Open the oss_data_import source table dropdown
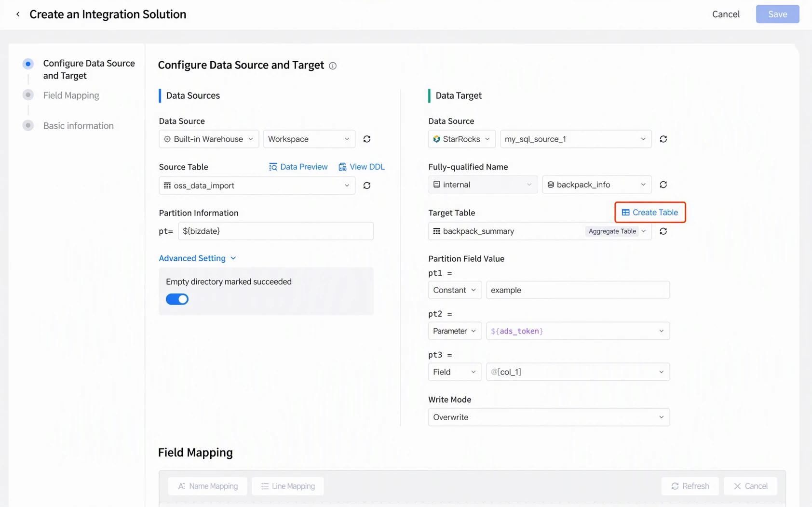Screen dimensions: 812x507 [x=257, y=186]
